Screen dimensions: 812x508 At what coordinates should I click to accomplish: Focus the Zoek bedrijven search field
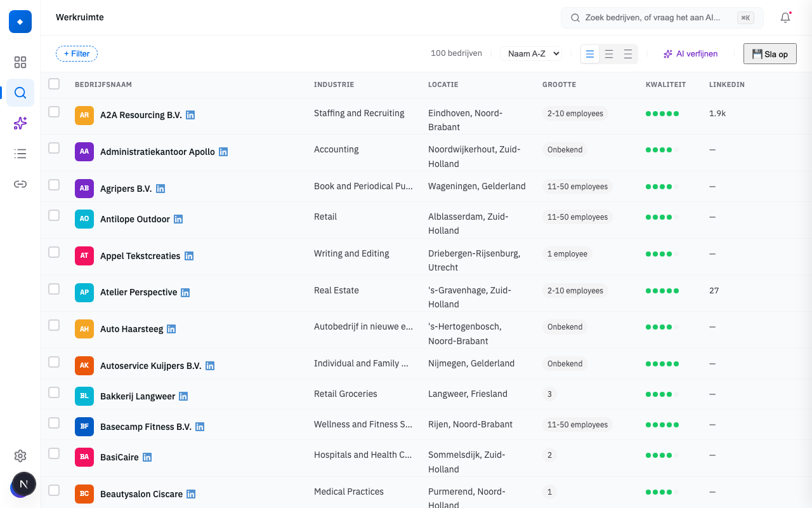pos(662,18)
